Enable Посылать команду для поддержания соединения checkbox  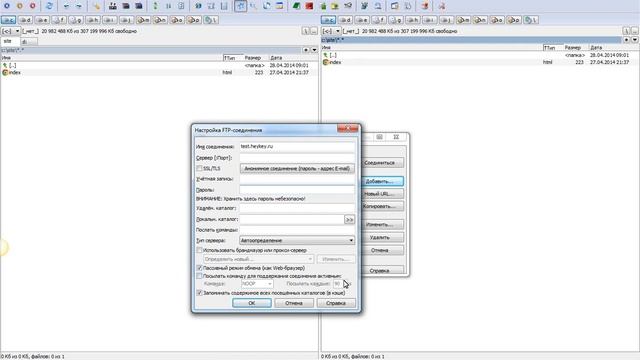pyautogui.click(x=199, y=276)
